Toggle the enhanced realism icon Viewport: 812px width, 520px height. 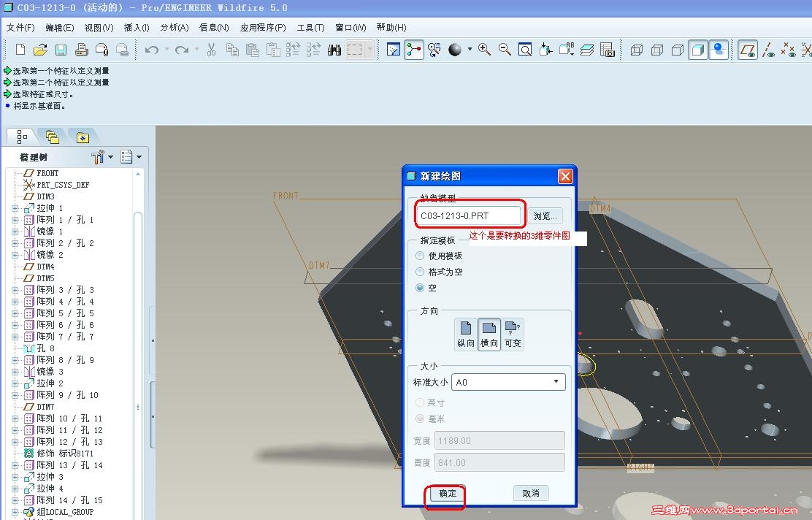click(x=719, y=50)
